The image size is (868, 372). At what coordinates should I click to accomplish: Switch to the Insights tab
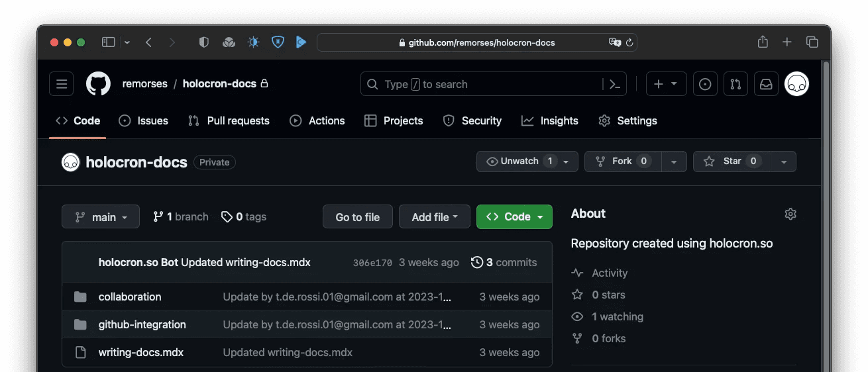point(550,120)
